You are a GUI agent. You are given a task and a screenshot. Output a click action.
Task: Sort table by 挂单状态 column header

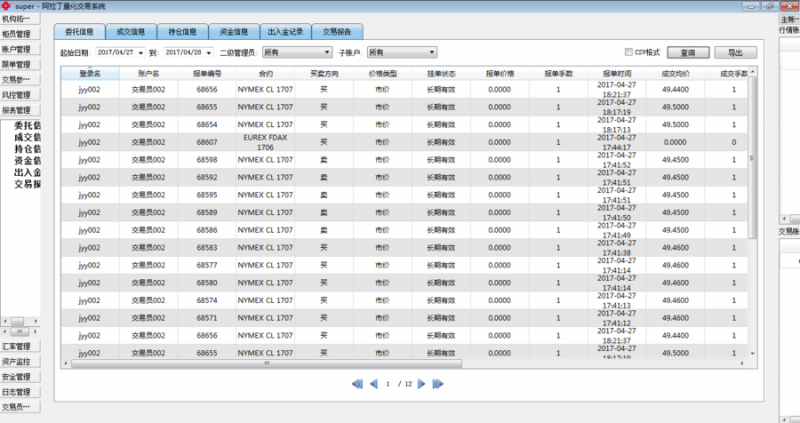coord(441,73)
